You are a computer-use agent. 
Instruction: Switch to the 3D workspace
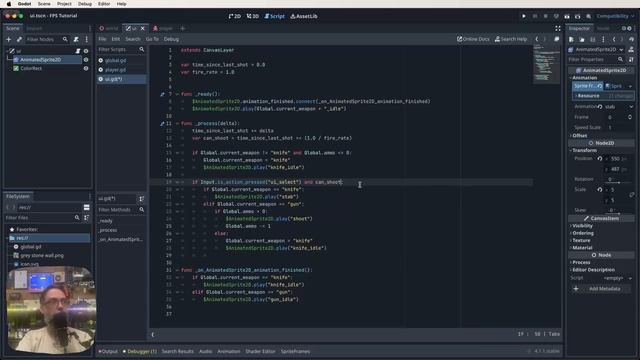pos(253,16)
